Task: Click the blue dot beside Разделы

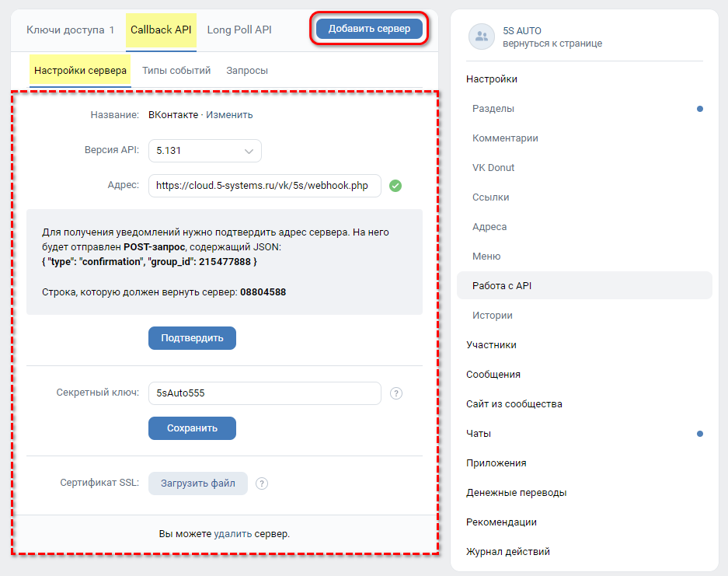Action: [x=700, y=109]
